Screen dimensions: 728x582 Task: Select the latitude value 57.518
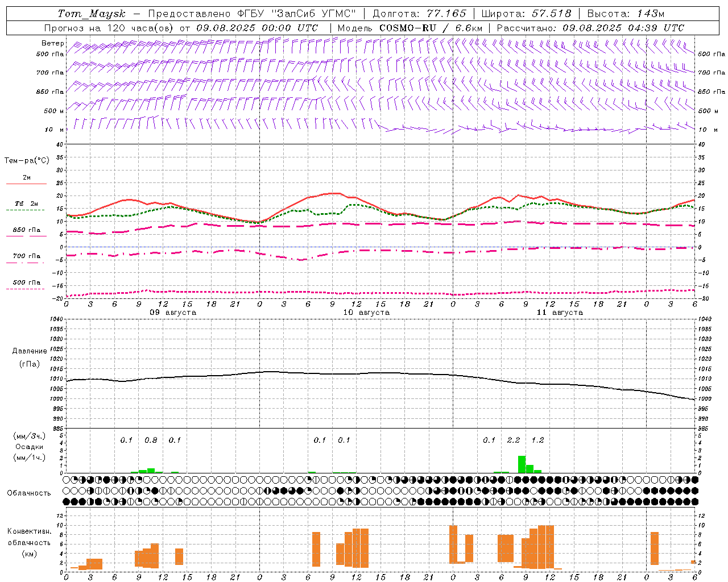click(551, 14)
